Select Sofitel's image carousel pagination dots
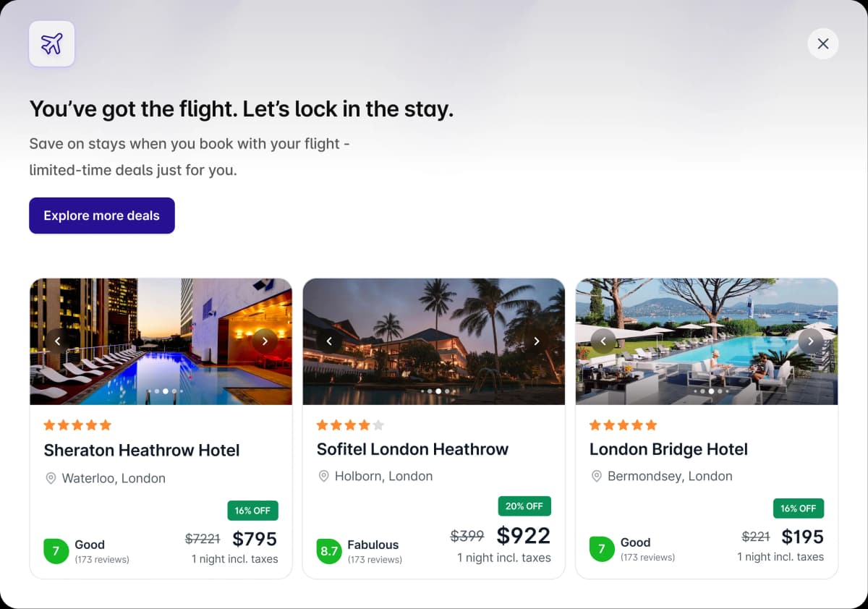 click(x=434, y=391)
